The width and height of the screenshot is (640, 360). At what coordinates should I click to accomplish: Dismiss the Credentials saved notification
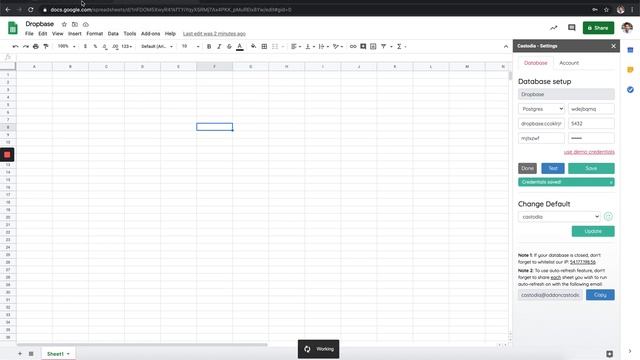pos(611,182)
